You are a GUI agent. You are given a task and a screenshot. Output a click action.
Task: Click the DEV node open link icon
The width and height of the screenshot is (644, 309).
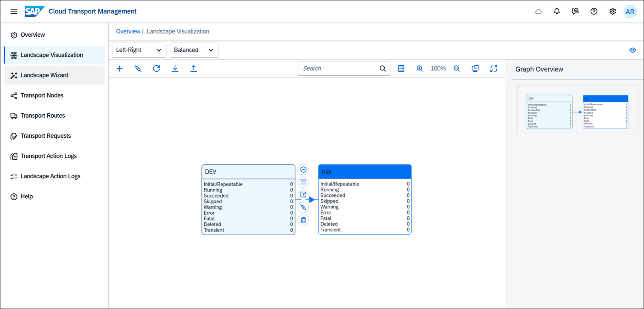(x=303, y=195)
